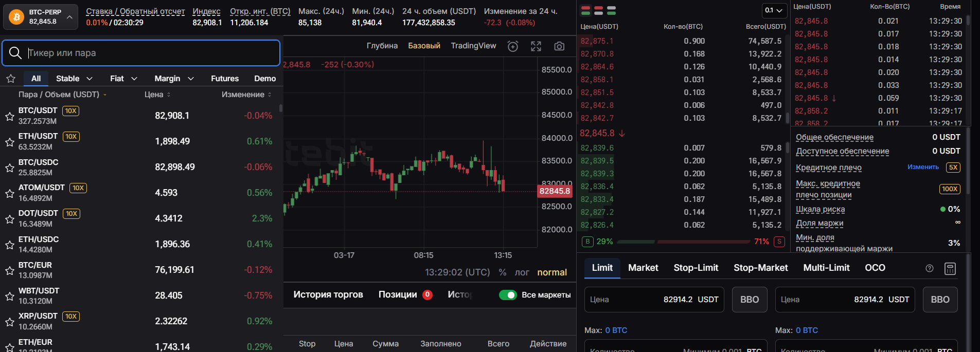The height and width of the screenshot is (352, 980).
Task: Favorite DOT/USDT with its star
Action: (x=9, y=219)
